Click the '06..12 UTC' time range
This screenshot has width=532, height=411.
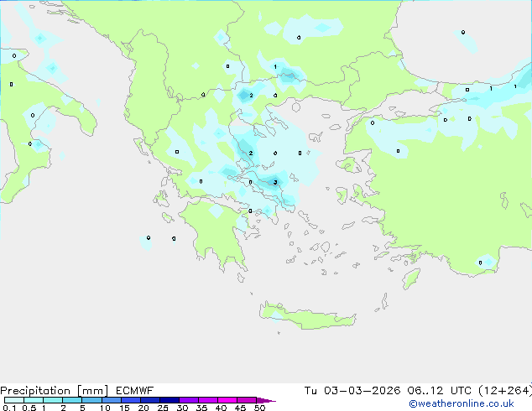[x=440, y=391]
